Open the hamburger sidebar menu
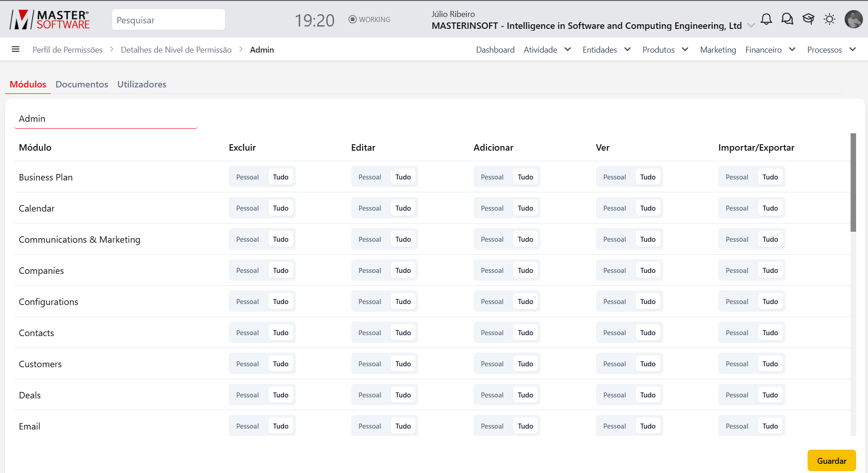 point(16,49)
